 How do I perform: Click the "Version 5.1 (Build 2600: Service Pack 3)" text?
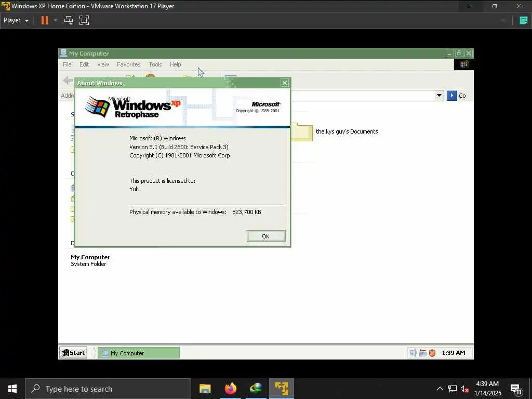pos(179,147)
